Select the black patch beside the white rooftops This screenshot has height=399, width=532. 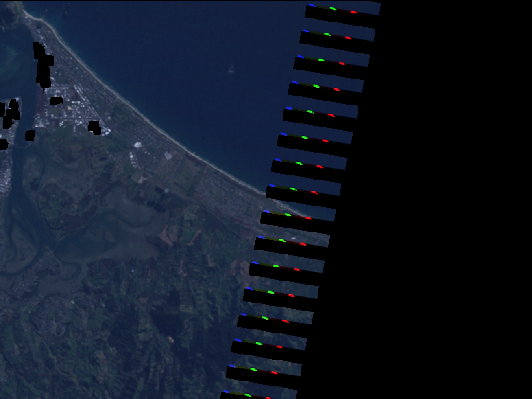[x=94, y=127]
